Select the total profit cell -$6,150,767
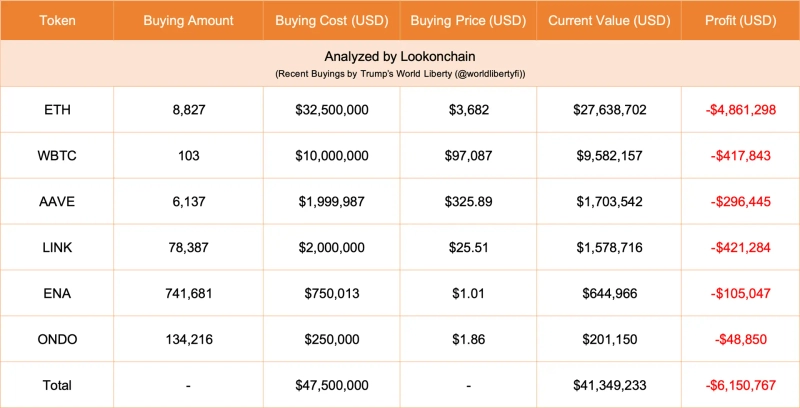800x408 pixels. point(739,384)
